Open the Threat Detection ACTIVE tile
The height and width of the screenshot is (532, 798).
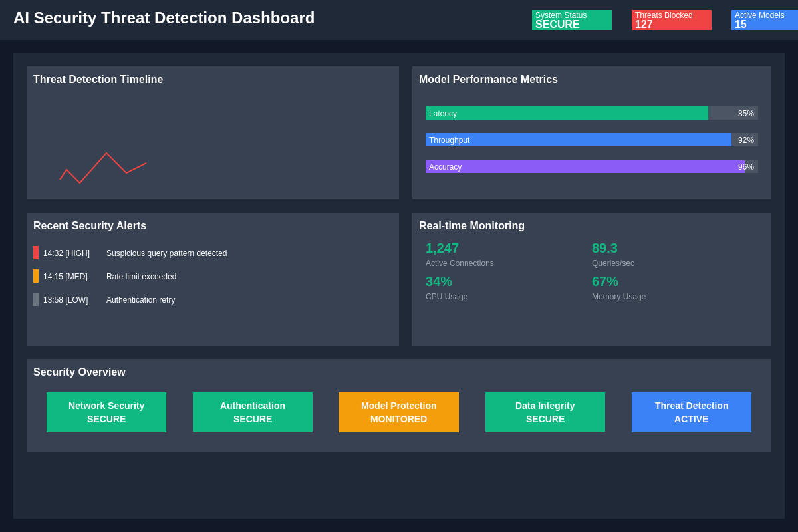coord(692,412)
